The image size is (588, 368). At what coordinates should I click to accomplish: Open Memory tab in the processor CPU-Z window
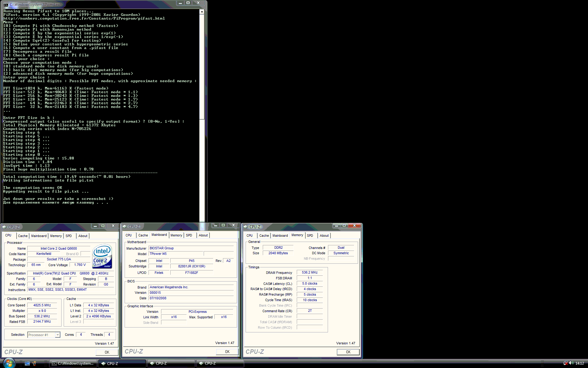point(56,236)
